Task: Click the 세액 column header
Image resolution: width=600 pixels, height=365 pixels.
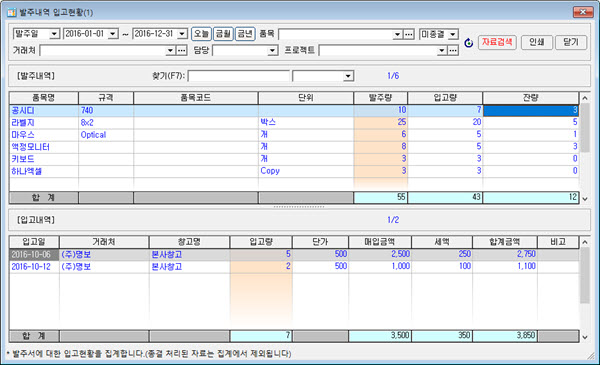Action: click(442, 242)
